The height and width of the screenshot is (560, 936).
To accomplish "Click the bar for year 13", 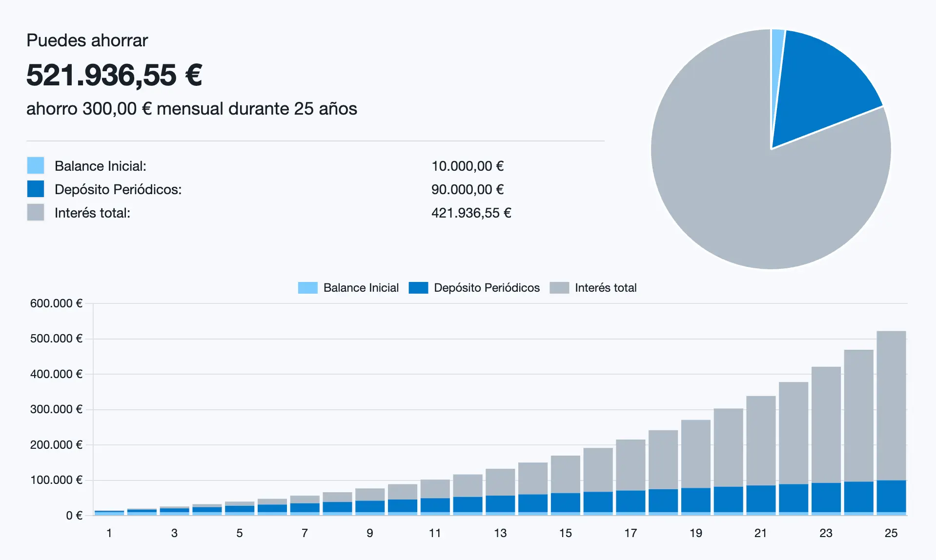I will point(500,493).
